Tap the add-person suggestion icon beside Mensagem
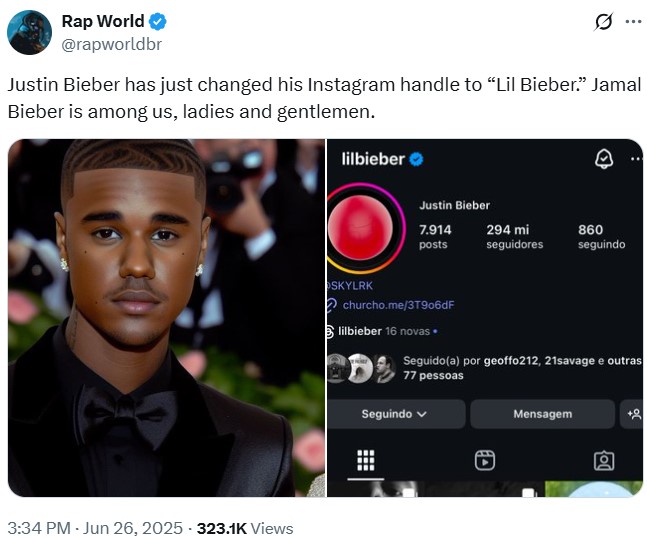The image size is (647, 538). (x=632, y=414)
